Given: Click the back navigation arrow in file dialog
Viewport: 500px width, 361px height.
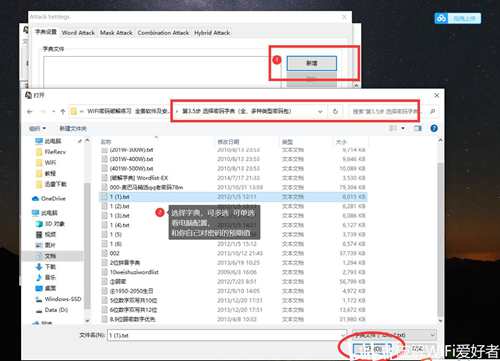Looking at the screenshot, I should pos(30,112).
